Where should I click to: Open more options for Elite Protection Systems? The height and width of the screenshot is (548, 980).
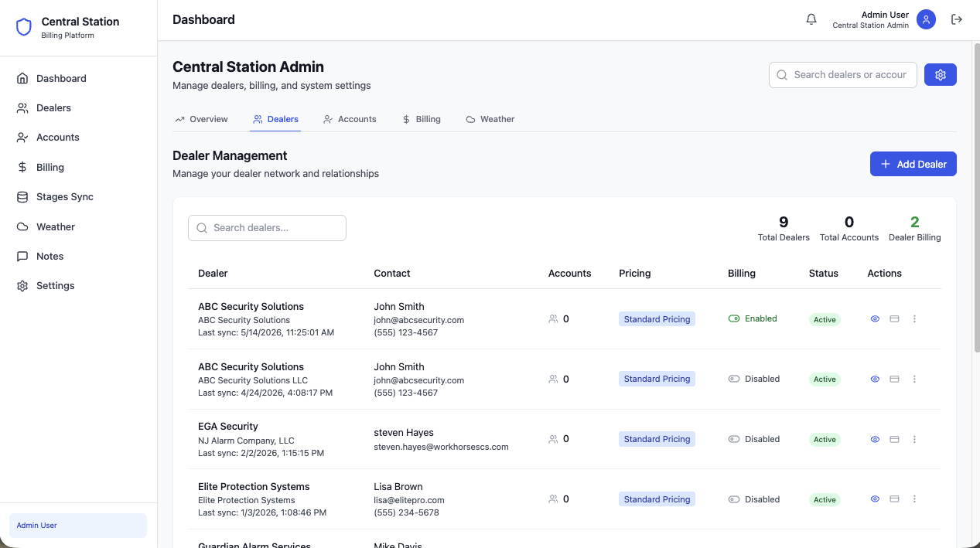pyautogui.click(x=914, y=499)
